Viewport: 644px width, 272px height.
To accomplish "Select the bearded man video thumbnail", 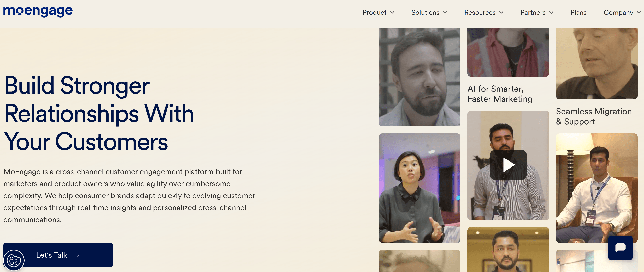I will click(420, 77).
